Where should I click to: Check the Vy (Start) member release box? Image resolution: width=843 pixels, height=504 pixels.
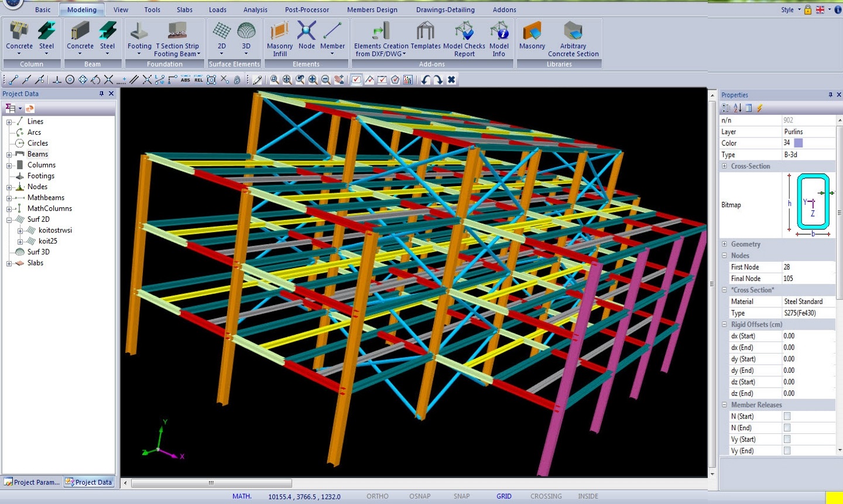point(787,439)
